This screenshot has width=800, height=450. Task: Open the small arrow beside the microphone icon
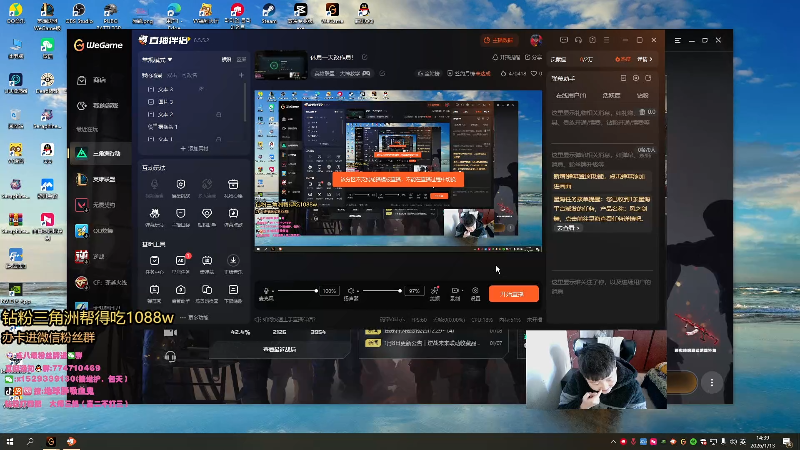(x=273, y=291)
